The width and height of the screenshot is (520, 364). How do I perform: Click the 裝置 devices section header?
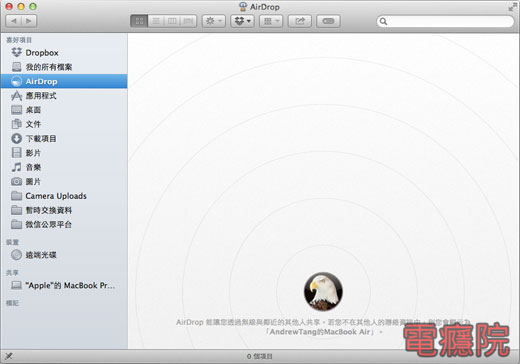coord(12,242)
